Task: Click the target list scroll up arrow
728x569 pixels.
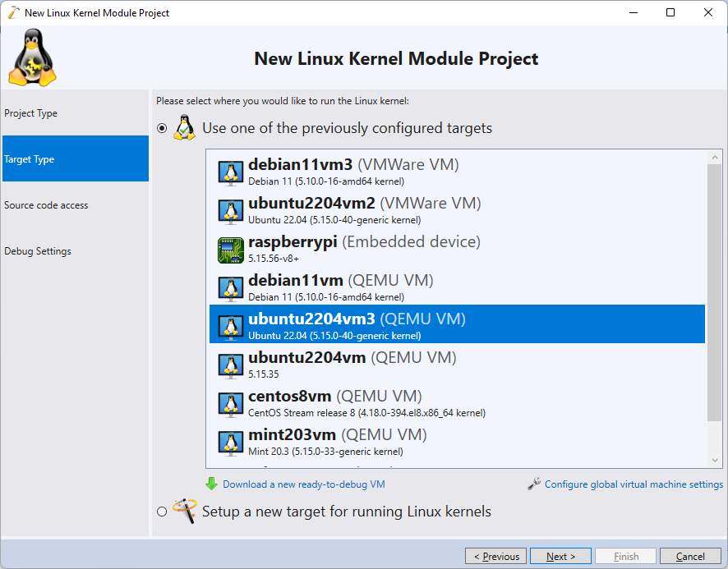Action: tap(715, 158)
